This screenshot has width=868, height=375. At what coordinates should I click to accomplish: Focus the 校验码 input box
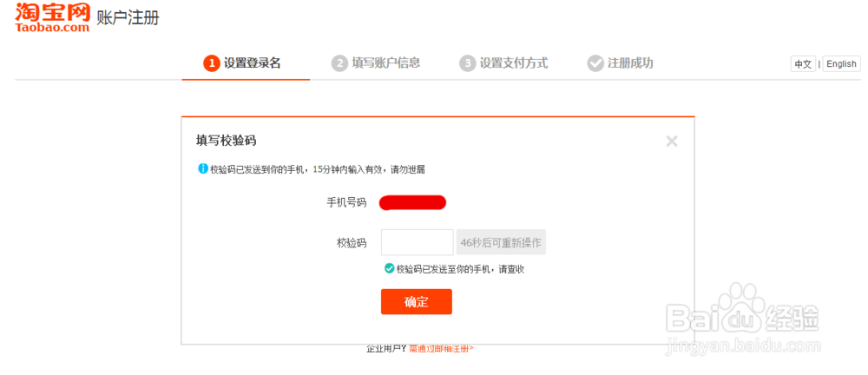(x=417, y=242)
